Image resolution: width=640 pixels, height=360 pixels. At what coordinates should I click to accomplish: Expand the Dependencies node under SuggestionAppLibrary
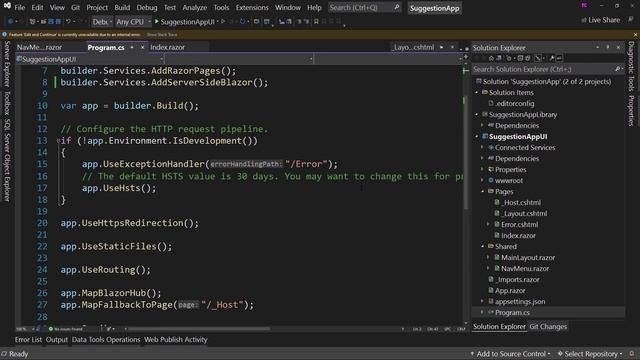click(x=482, y=126)
